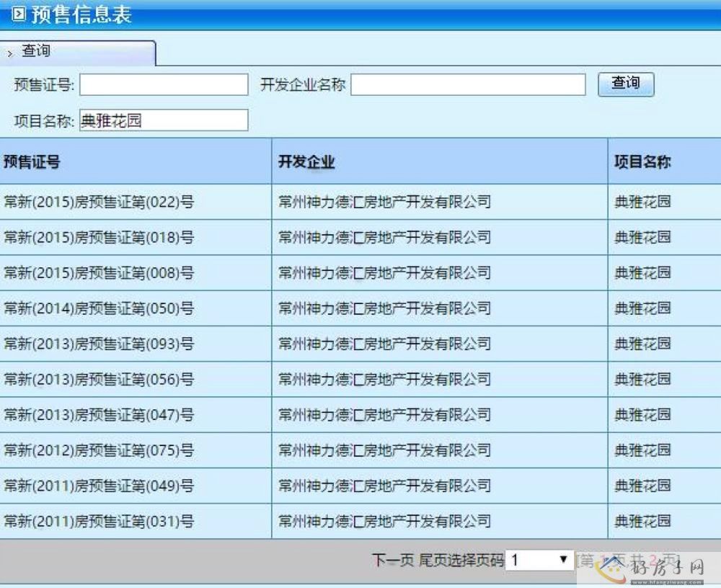Click the 开发企业名称 input field
This screenshot has width=721, height=588.
(x=468, y=85)
